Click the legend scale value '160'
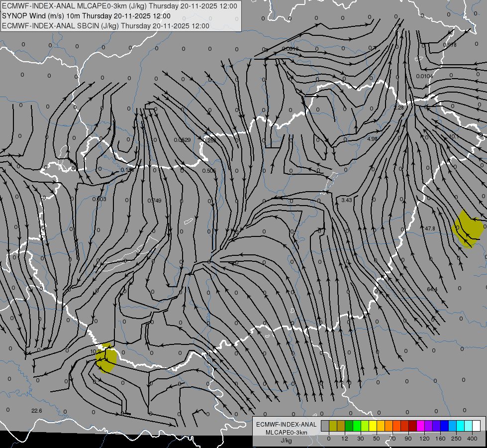487x448 pixels. [440, 439]
